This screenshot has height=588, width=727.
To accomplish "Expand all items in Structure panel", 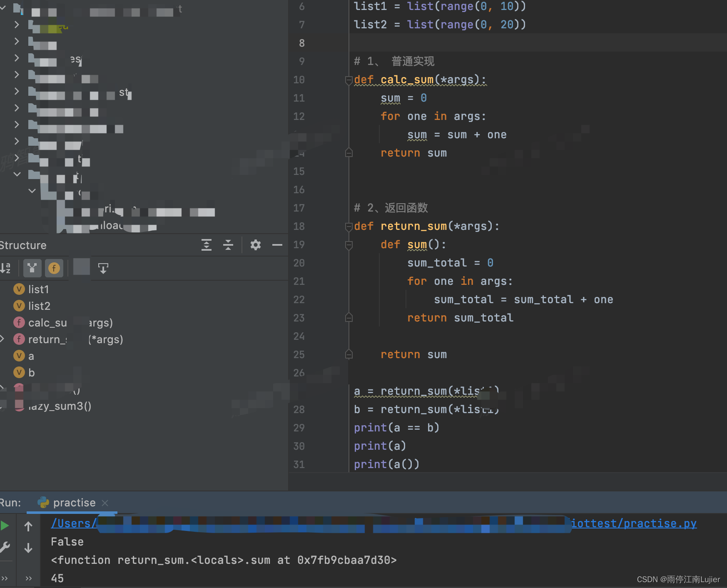I will [x=207, y=245].
